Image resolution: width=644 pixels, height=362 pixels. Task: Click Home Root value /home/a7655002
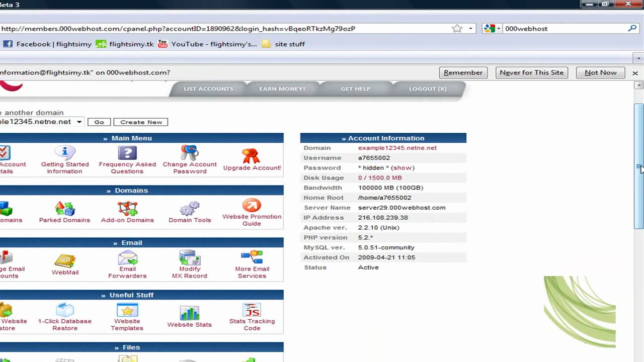coord(384,198)
